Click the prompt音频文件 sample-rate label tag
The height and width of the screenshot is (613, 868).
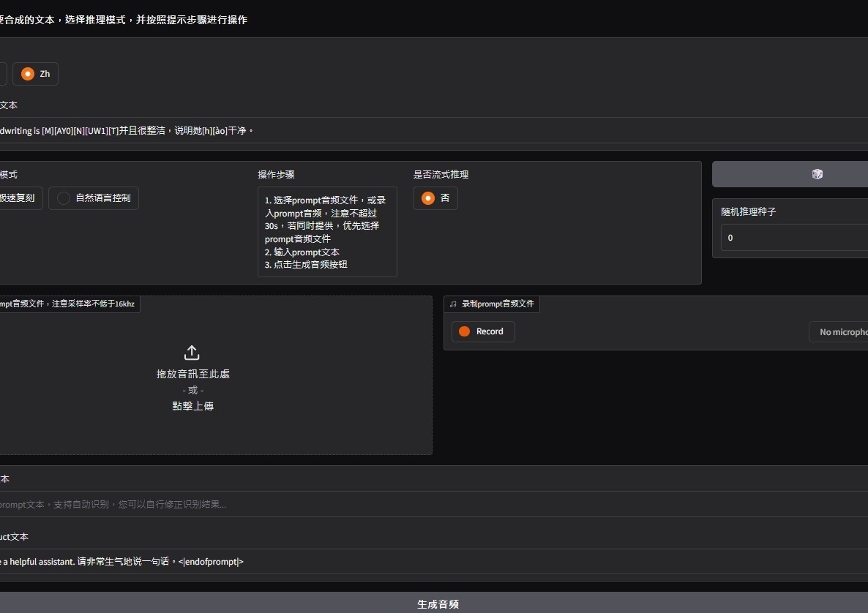[67, 304]
